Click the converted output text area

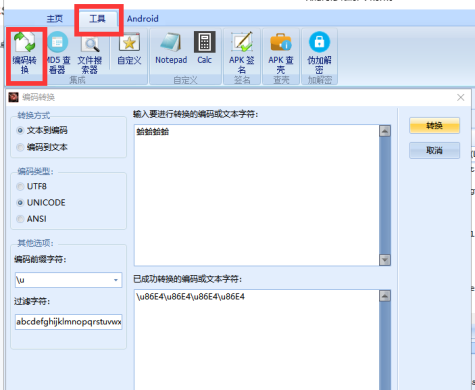coord(257,340)
